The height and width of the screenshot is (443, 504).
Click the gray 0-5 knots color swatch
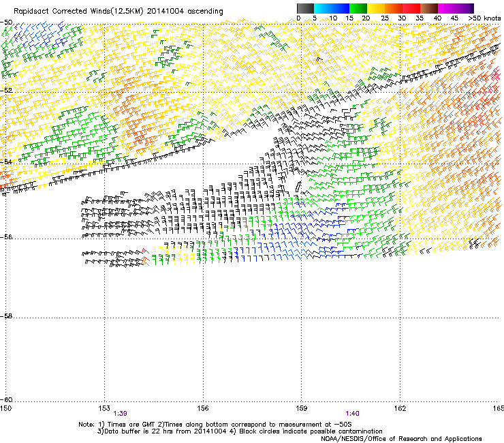(x=305, y=8)
